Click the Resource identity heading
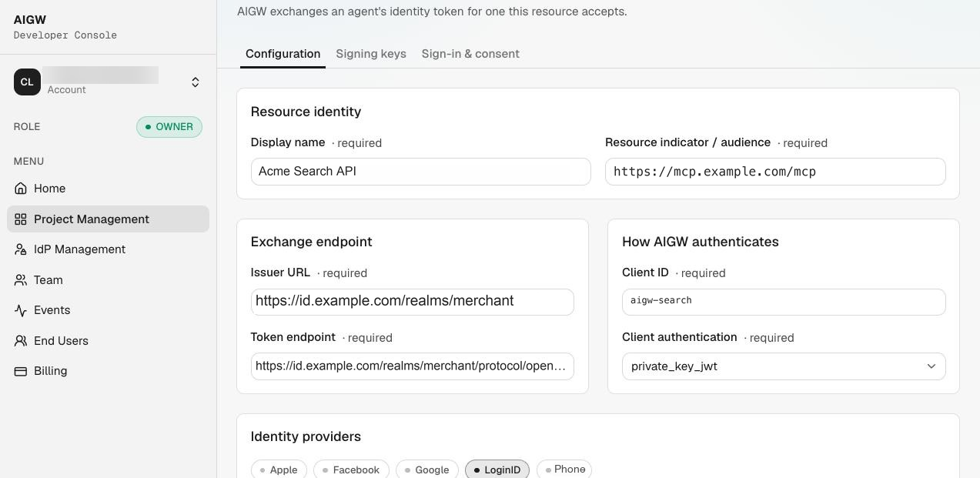 (x=306, y=112)
